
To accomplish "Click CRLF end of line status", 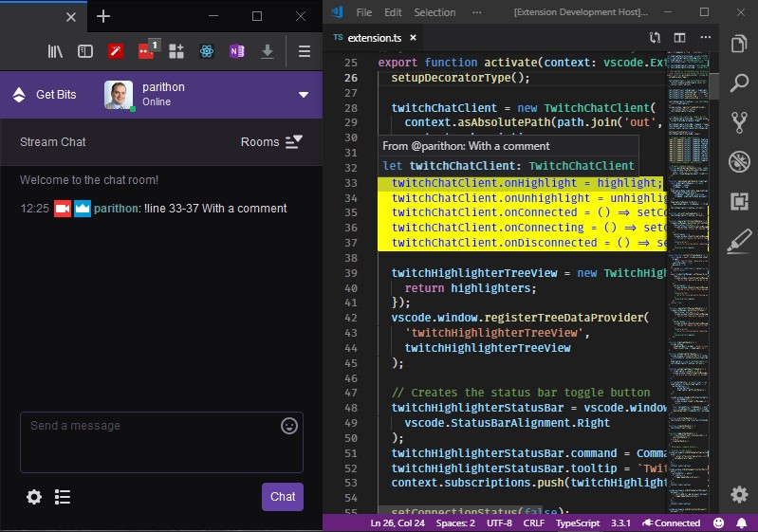I will click(x=534, y=523).
